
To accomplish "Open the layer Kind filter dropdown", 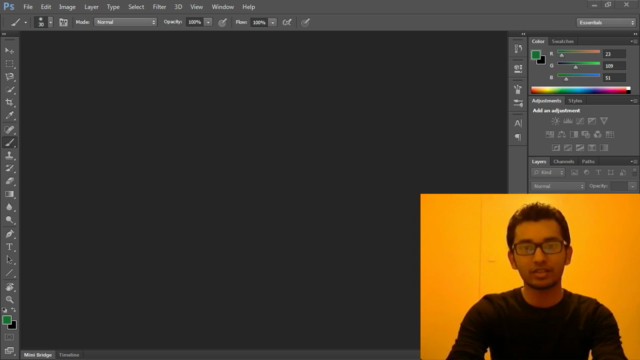I will pyautogui.click(x=548, y=173).
